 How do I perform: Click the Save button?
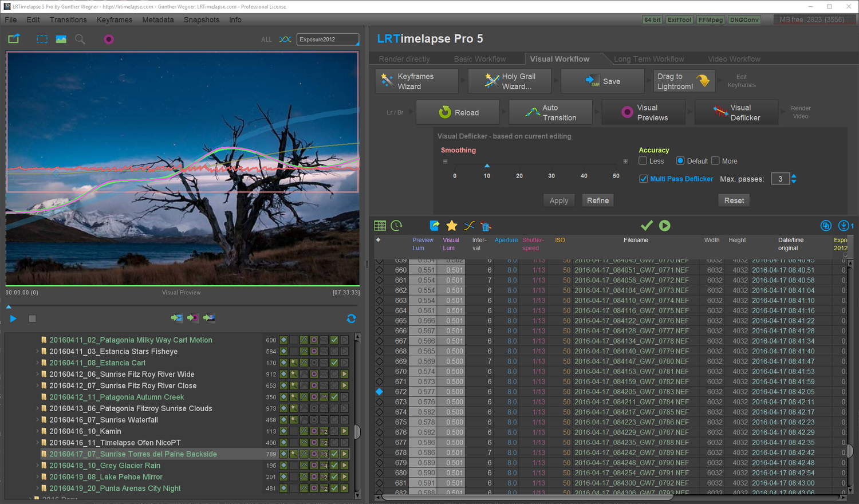click(602, 81)
